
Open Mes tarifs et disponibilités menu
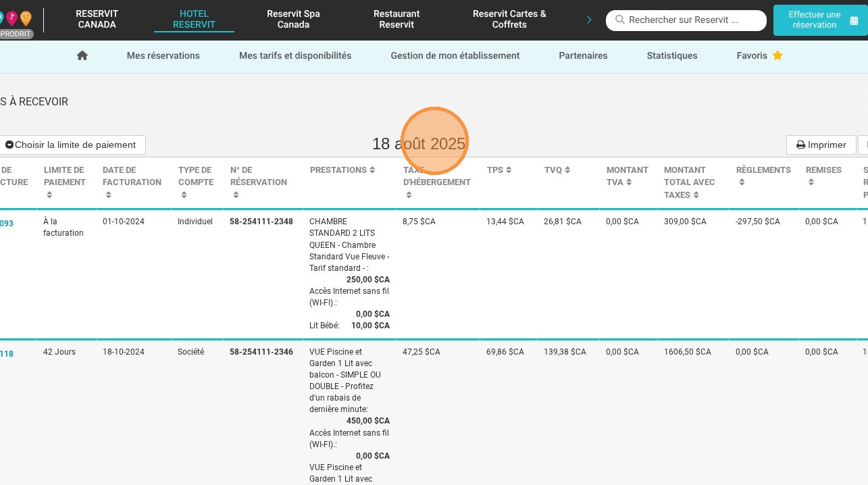(295, 55)
